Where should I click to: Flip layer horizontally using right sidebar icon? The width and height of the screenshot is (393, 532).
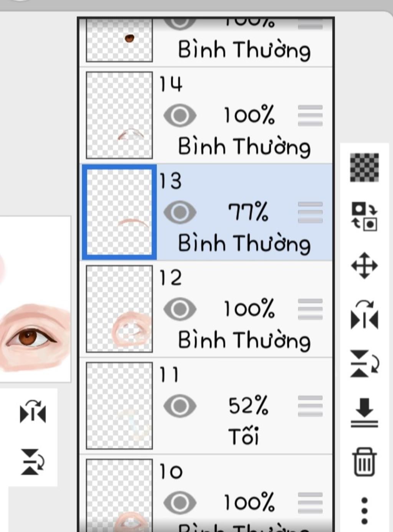(364, 315)
